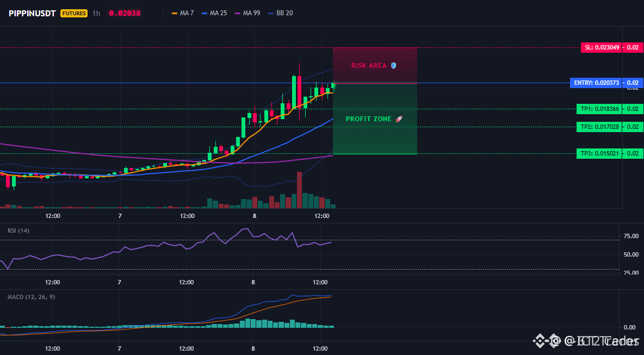Click the RISK AREA zone text
The height and width of the screenshot is (355, 644).
click(369, 66)
